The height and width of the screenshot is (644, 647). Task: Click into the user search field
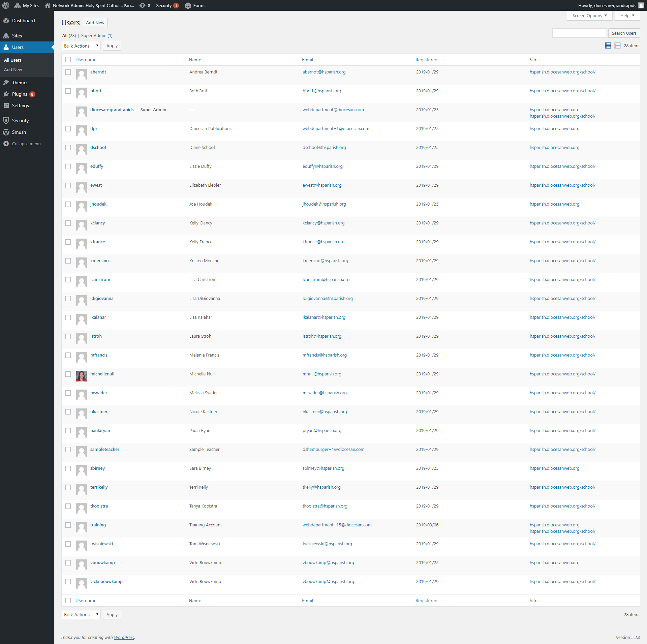[579, 33]
